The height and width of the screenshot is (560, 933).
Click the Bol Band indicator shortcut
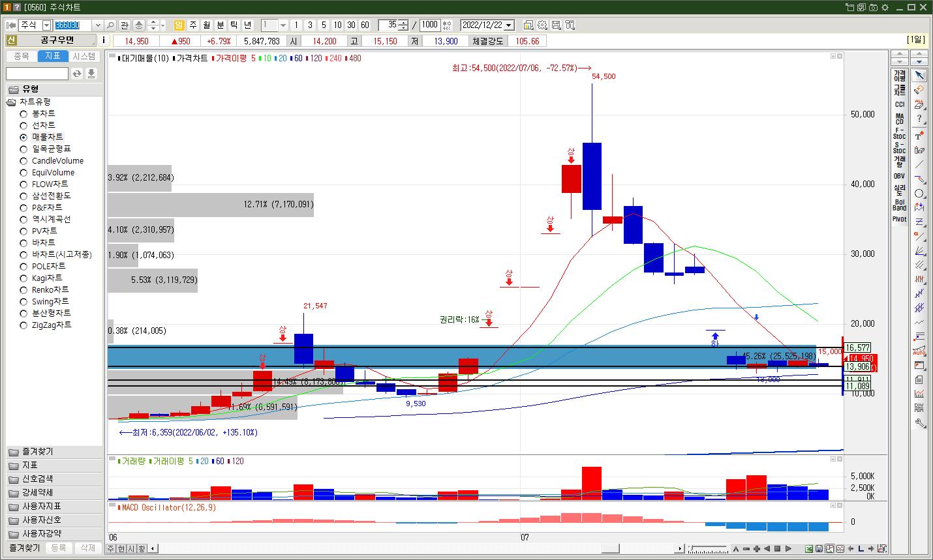point(900,205)
